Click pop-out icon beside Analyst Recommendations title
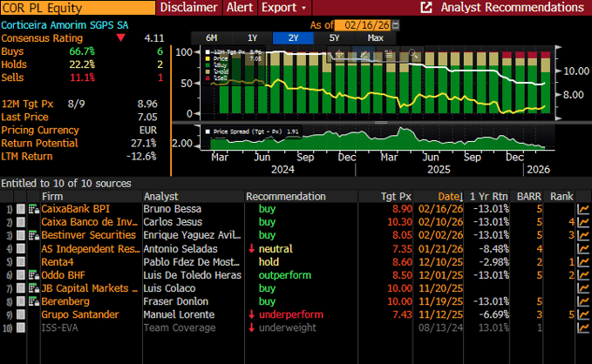The image size is (592, 364). [x=426, y=8]
